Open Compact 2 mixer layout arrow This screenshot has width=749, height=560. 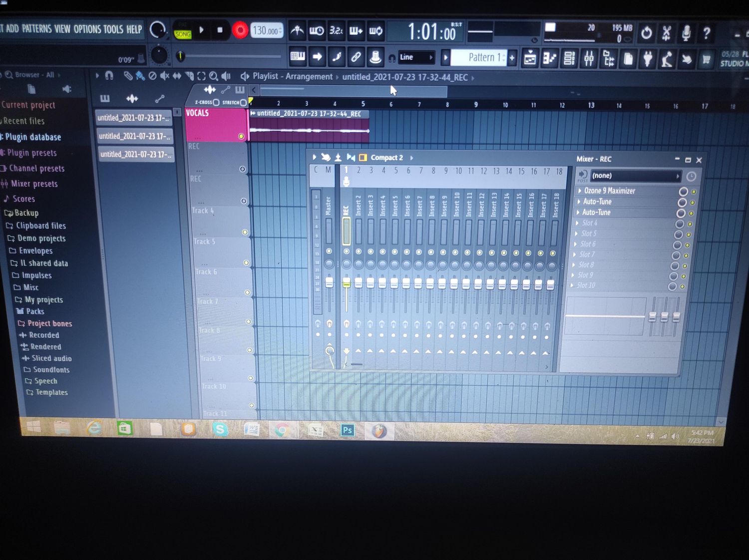(x=411, y=158)
